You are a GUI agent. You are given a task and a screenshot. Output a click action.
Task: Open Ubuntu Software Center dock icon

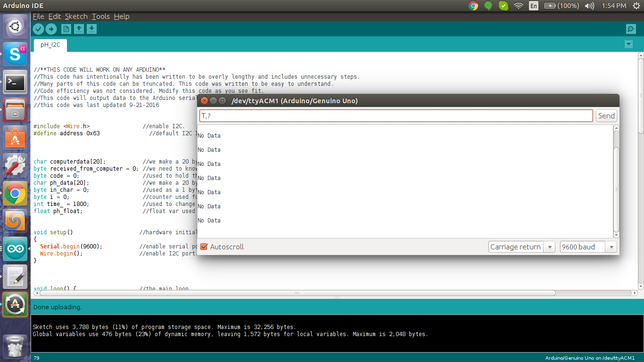tap(15, 138)
